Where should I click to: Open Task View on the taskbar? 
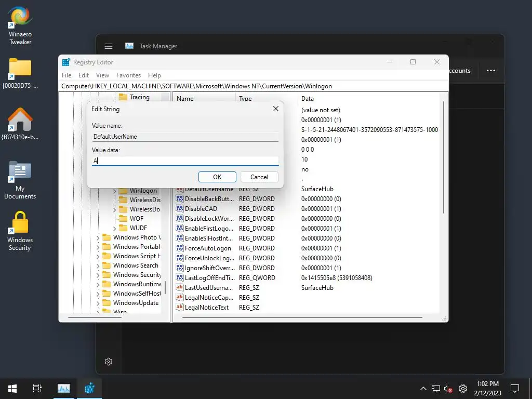[x=37, y=388]
